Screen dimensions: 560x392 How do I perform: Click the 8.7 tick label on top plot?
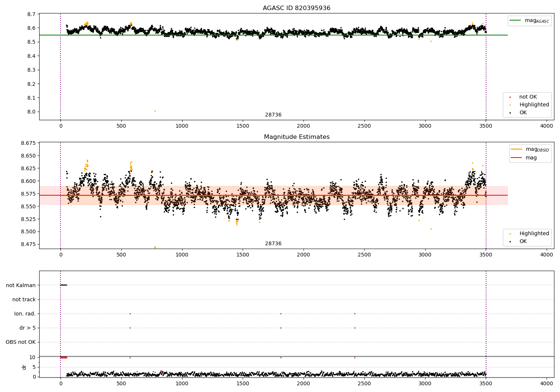(x=31, y=14)
